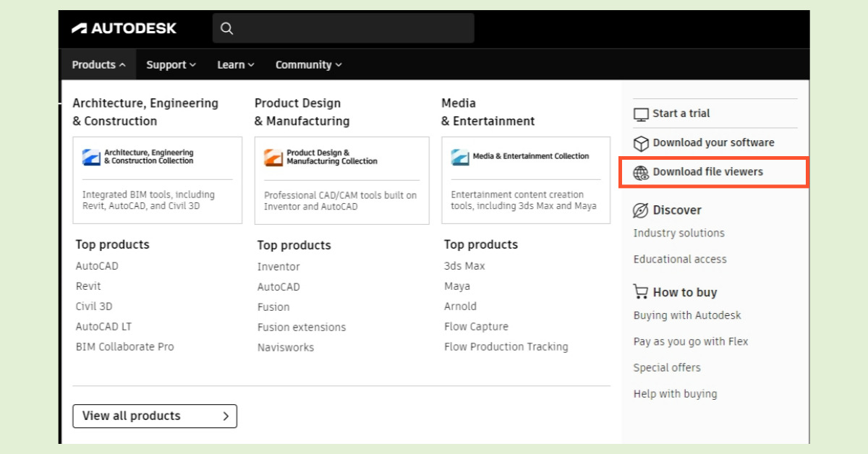Click the Media & Entertainment Collection icon
868x454 pixels.
(x=460, y=157)
